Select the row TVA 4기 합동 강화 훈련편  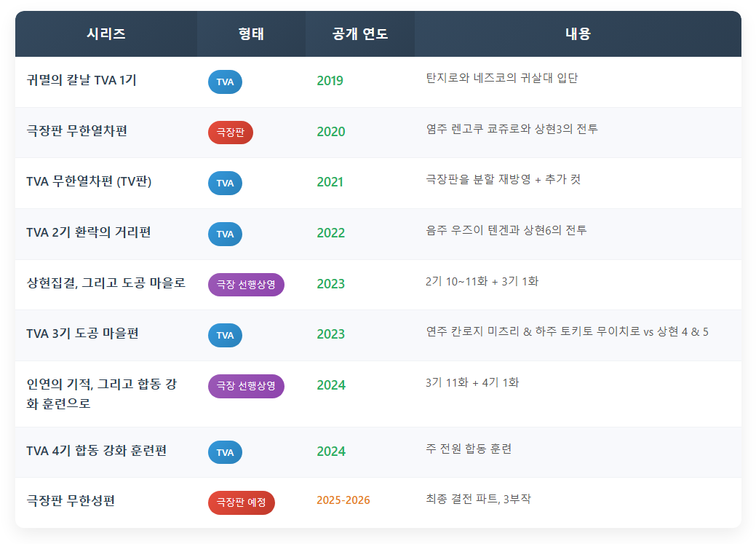point(102,452)
